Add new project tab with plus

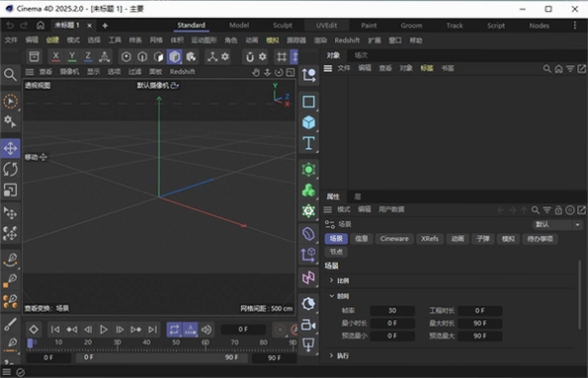point(105,26)
